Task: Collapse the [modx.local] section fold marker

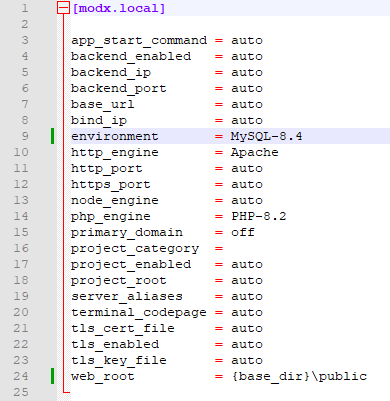Action: pos(63,8)
